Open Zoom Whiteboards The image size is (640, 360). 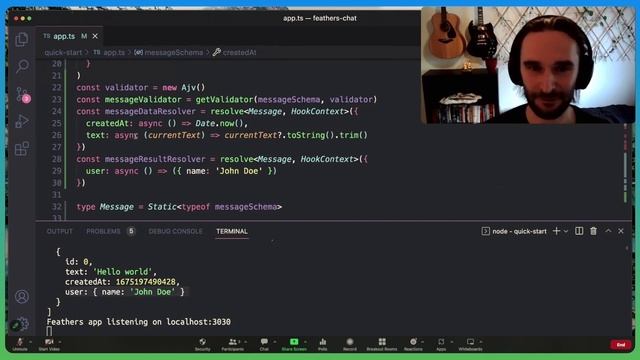click(x=470, y=344)
